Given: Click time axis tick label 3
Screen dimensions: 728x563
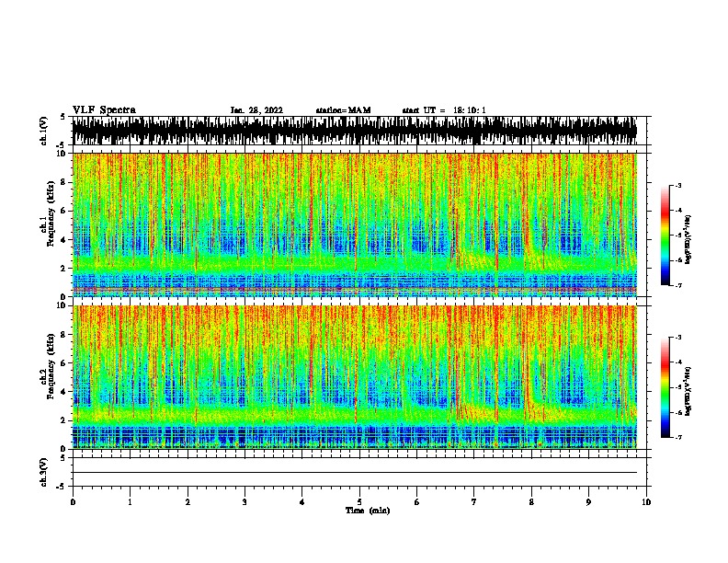Looking at the screenshot, I should click(245, 502).
